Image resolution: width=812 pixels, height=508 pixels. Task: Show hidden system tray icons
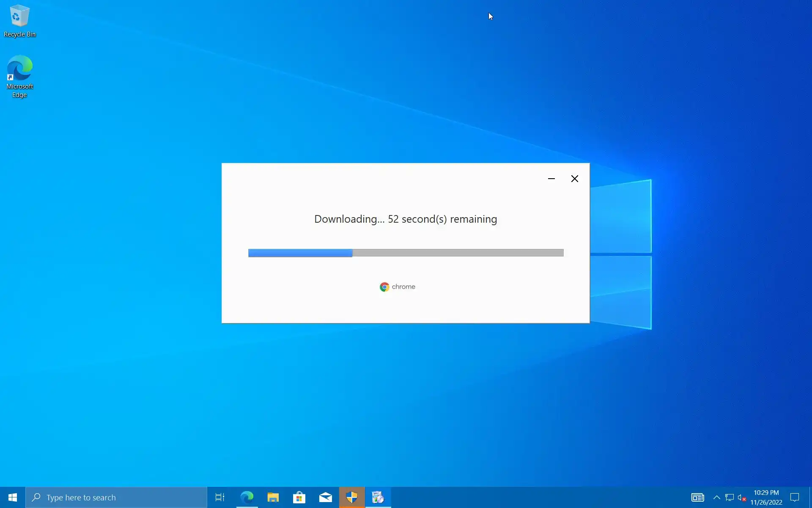click(716, 497)
